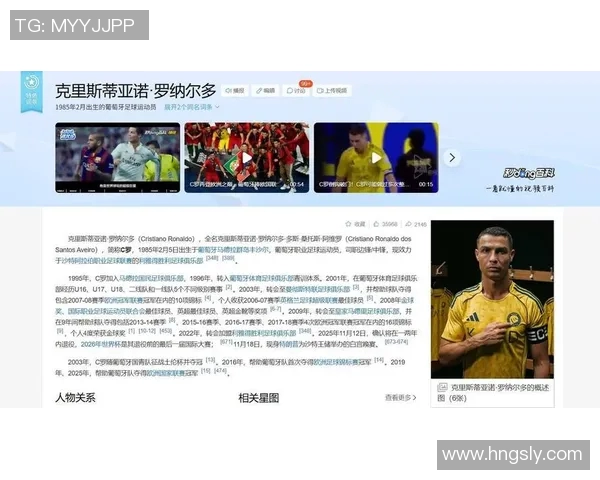Click the 上传视频 upload video button
Screen dimensions: 600x480
tap(332, 91)
